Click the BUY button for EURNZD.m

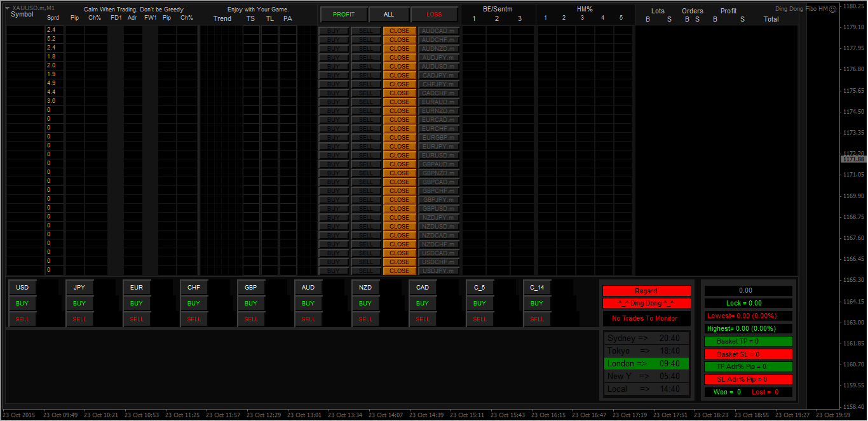click(x=334, y=110)
